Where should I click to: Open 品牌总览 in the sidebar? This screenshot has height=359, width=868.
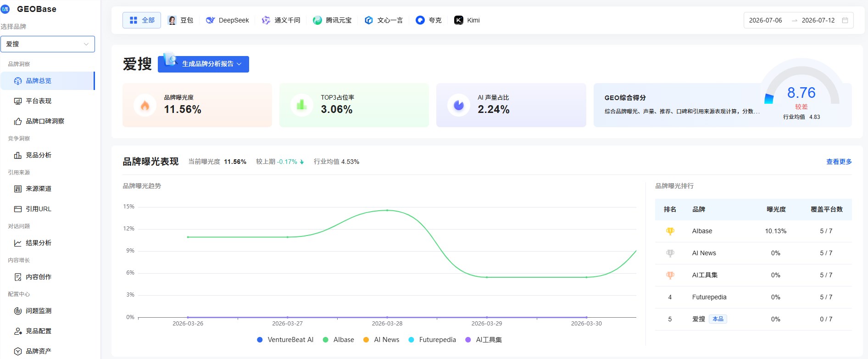tap(48, 81)
